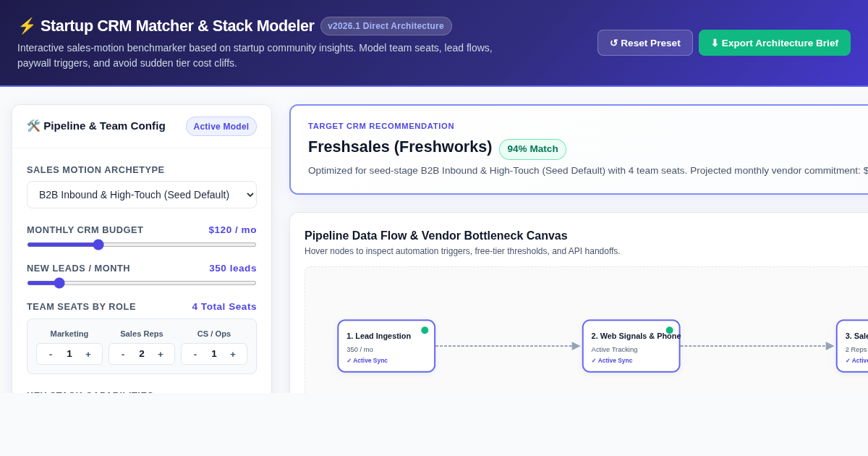Click the green status dot on Lead Ingestion
The width and height of the screenshot is (868, 456).
(x=425, y=330)
